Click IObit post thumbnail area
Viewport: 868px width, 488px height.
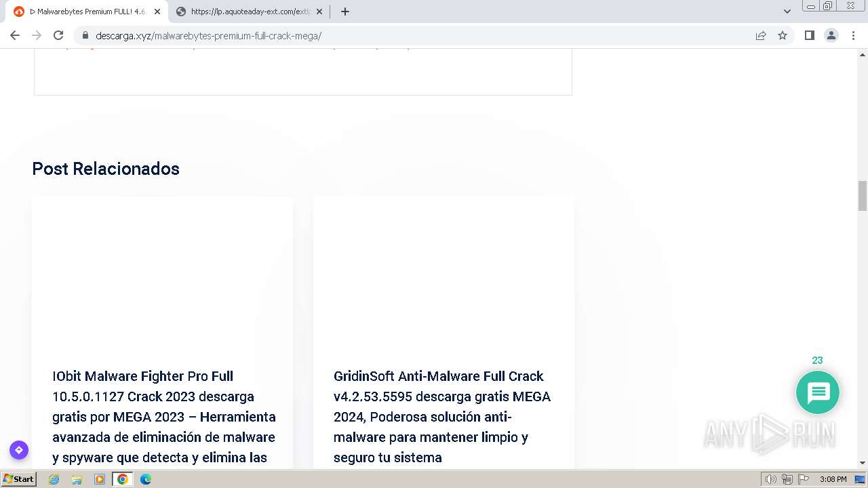[162, 274]
